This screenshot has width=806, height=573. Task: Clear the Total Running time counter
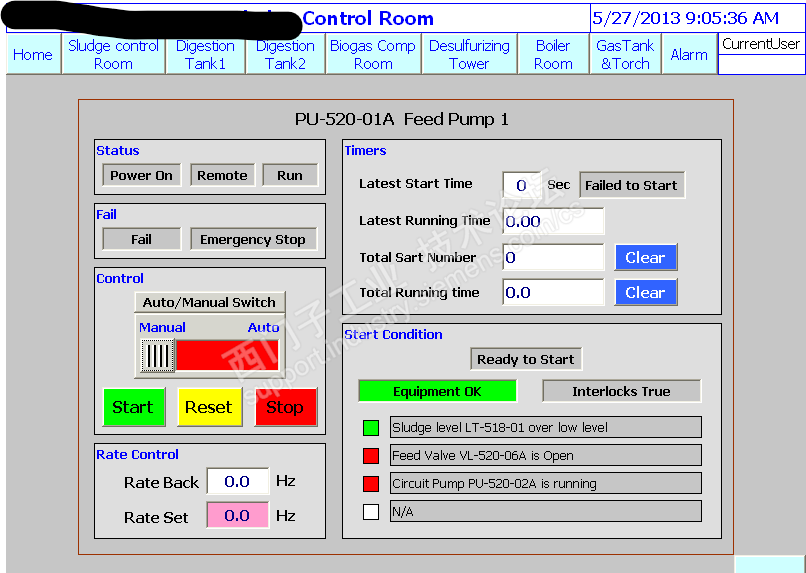tap(646, 292)
